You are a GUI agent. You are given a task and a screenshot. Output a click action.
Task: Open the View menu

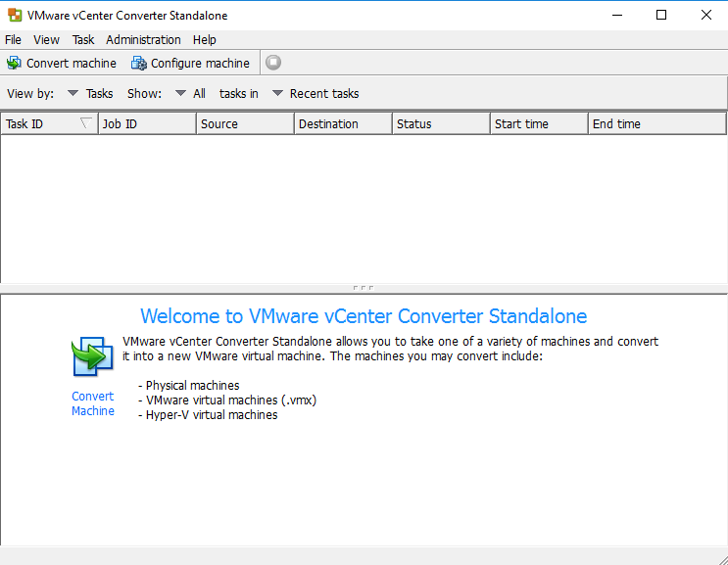pyautogui.click(x=46, y=40)
